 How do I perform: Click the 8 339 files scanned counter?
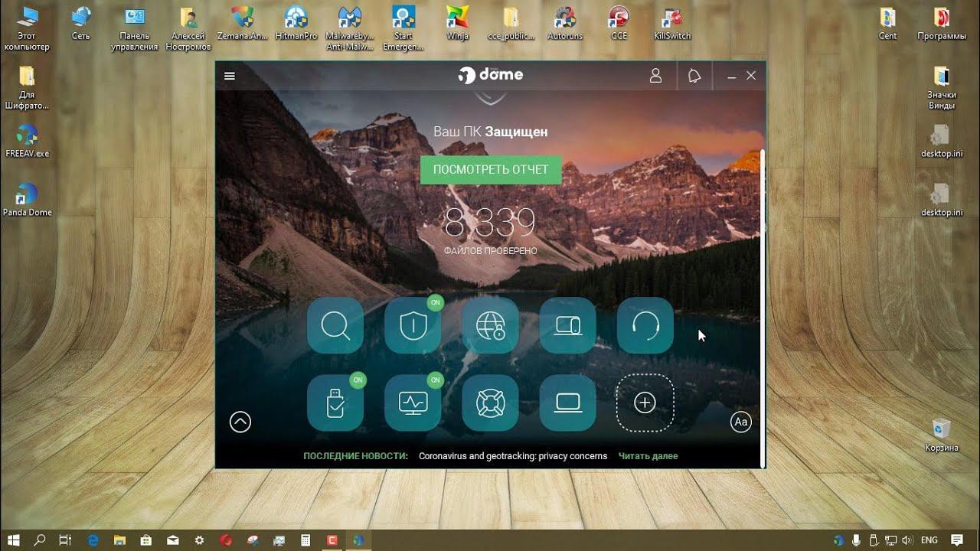point(490,223)
